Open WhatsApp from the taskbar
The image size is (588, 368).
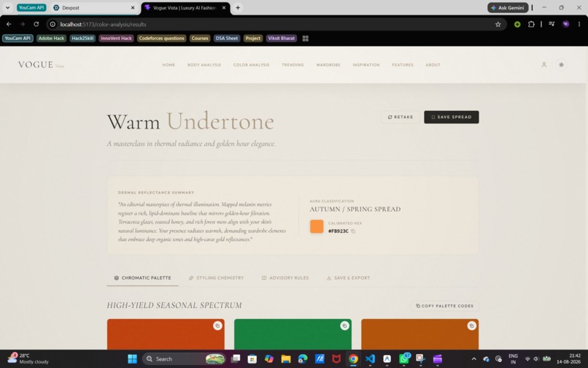(x=404, y=359)
